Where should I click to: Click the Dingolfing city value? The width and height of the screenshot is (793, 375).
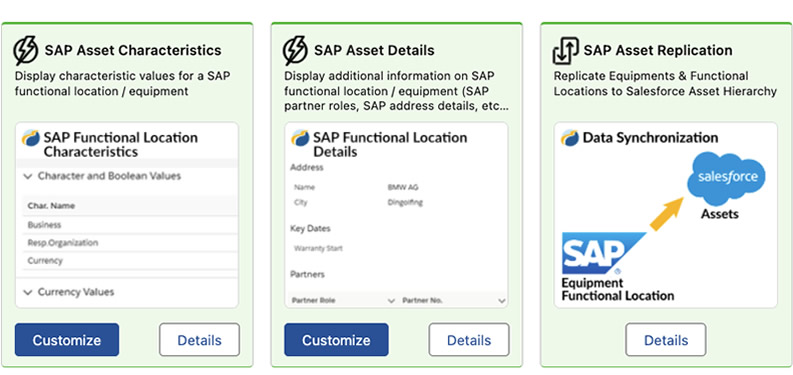(405, 203)
